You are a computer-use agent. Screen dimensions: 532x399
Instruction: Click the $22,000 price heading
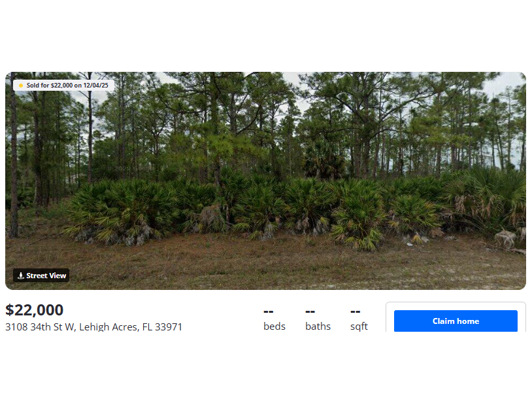click(34, 310)
